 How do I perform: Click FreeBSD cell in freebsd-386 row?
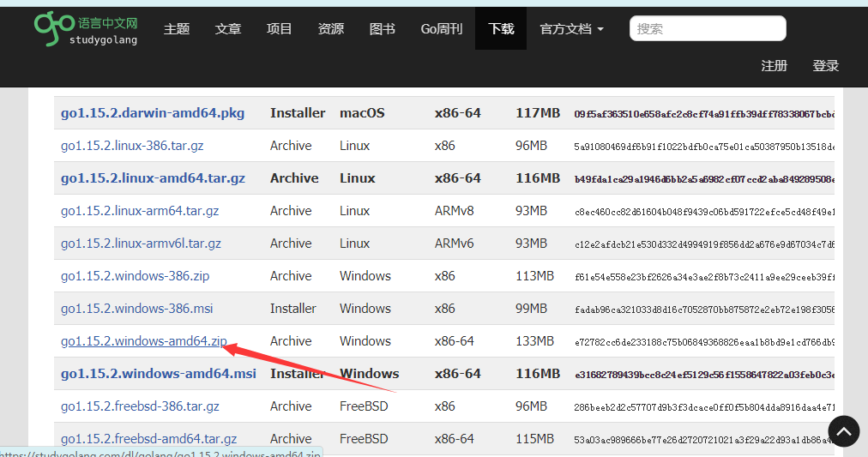[364, 406]
